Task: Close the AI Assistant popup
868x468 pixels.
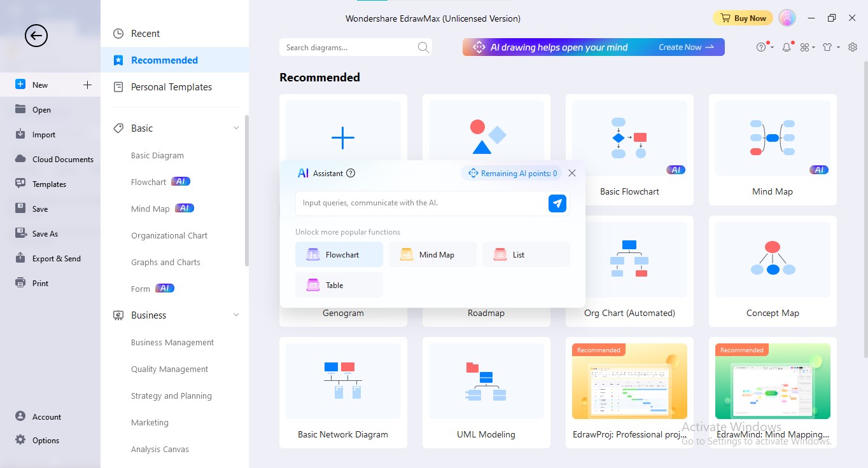Action: (572, 173)
